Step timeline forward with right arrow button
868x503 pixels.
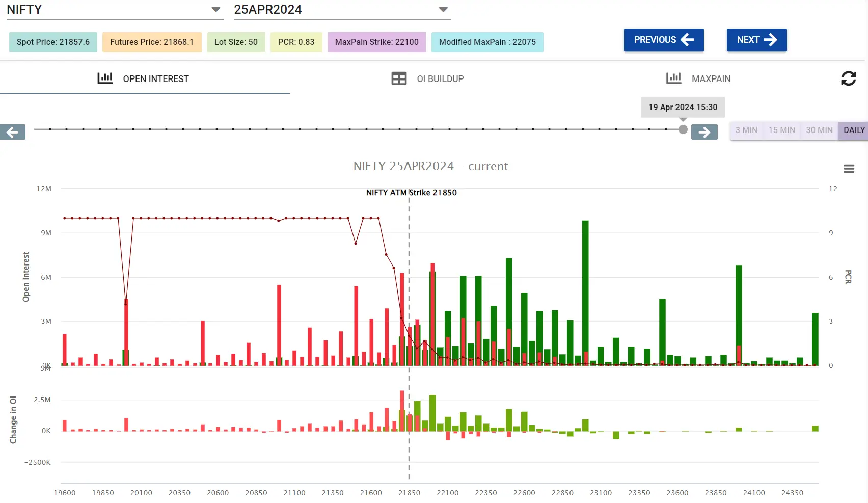click(x=704, y=132)
